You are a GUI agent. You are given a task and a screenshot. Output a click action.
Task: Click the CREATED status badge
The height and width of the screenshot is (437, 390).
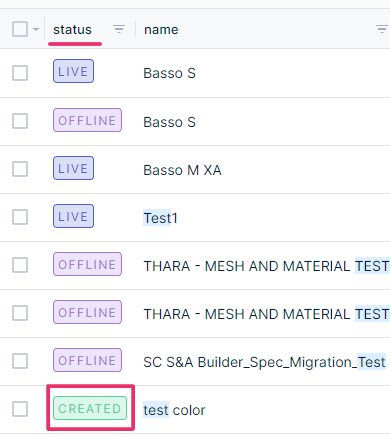point(90,408)
